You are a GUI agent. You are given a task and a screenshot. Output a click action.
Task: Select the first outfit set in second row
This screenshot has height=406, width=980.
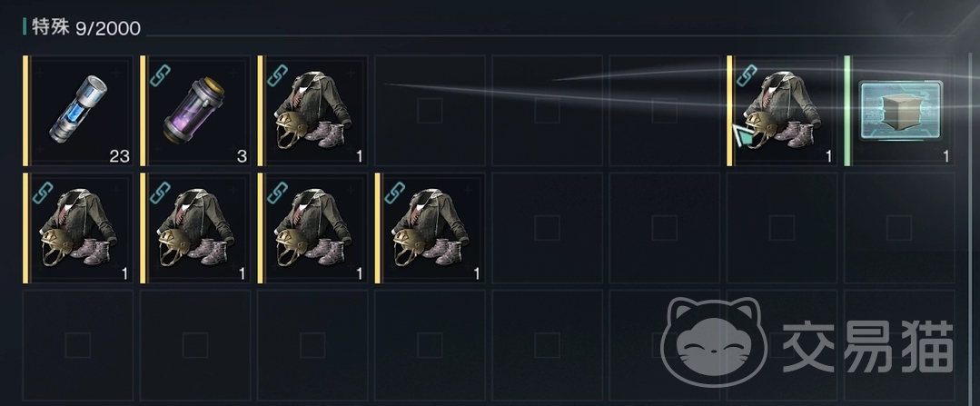(78, 228)
